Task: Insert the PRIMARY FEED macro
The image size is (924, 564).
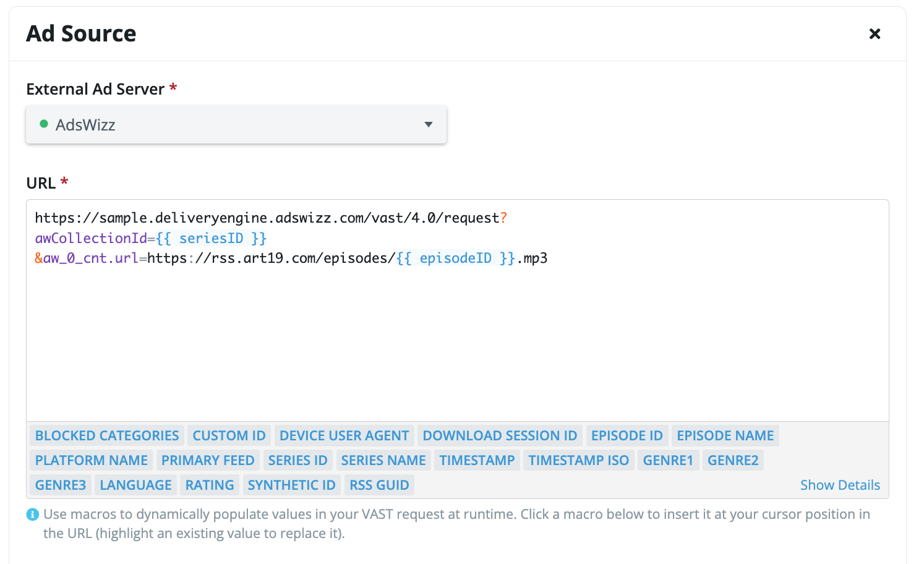Action: point(208,460)
